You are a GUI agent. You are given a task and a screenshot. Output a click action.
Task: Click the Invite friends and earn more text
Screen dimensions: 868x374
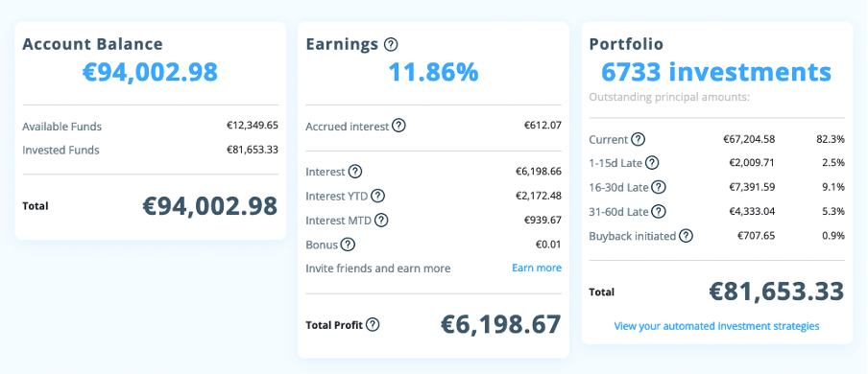pyautogui.click(x=378, y=269)
